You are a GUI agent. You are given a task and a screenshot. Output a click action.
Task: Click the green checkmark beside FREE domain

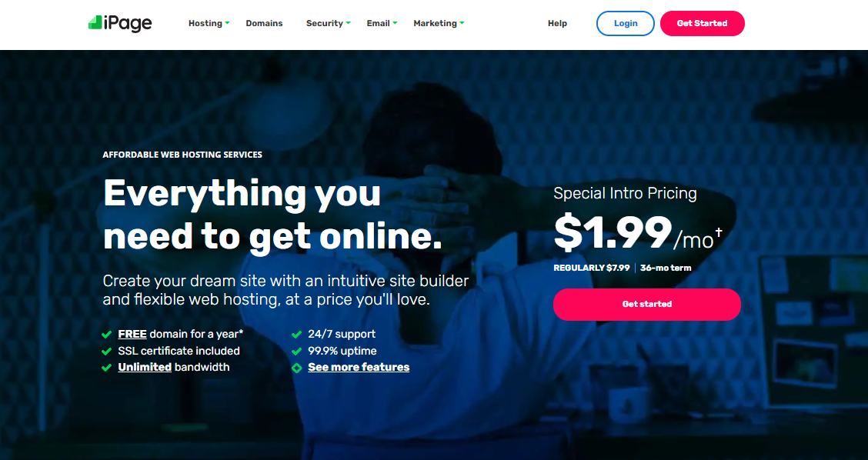click(107, 335)
